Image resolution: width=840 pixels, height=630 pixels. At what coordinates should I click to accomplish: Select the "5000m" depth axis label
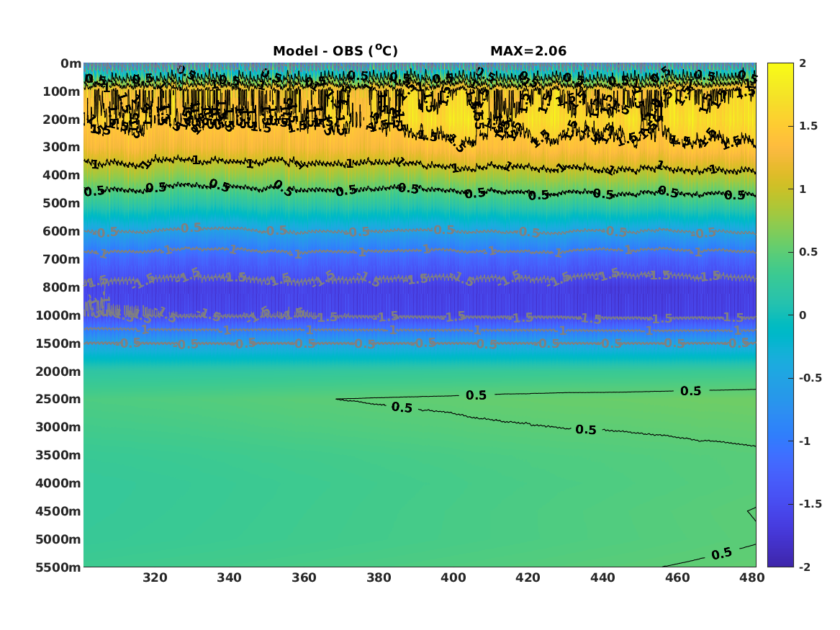pyautogui.click(x=58, y=539)
